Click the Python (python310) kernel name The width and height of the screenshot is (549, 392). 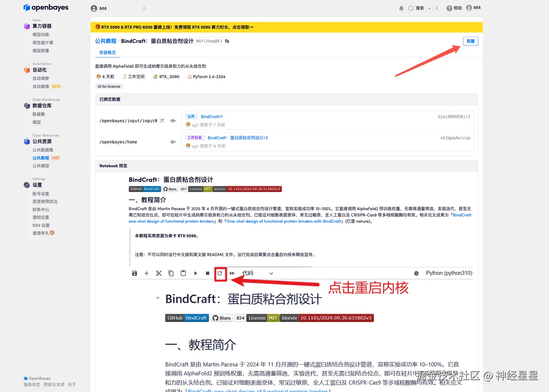pos(449,273)
